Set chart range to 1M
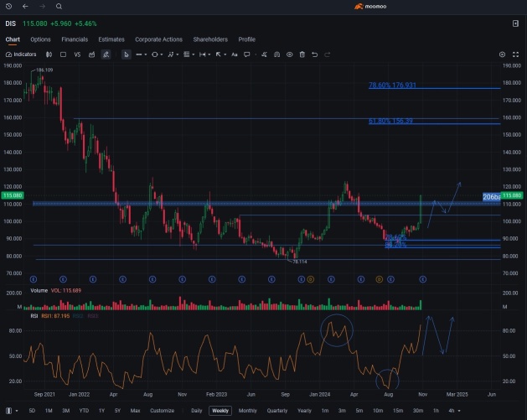Viewport: 527px width, 420px height. point(49,411)
